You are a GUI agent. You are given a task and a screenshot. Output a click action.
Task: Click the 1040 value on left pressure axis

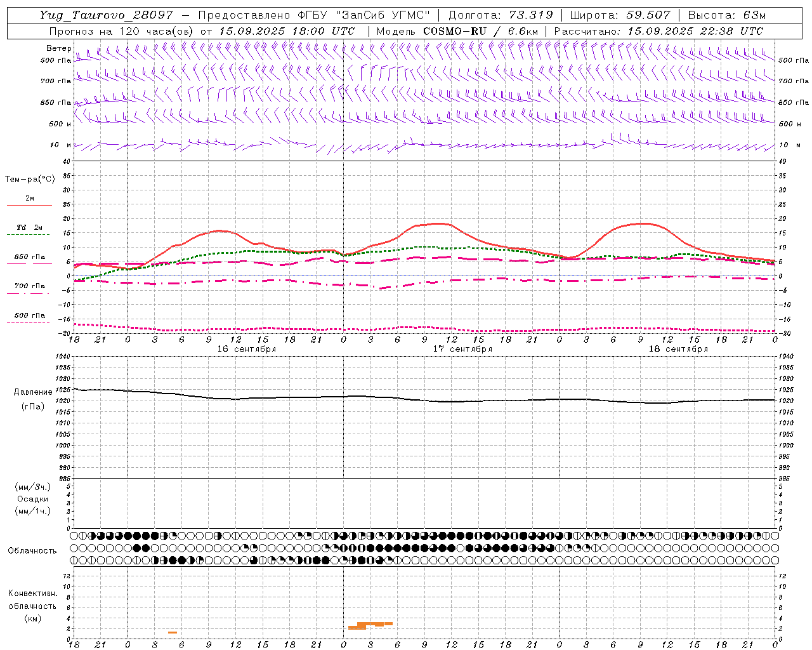[x=63, y=357]
